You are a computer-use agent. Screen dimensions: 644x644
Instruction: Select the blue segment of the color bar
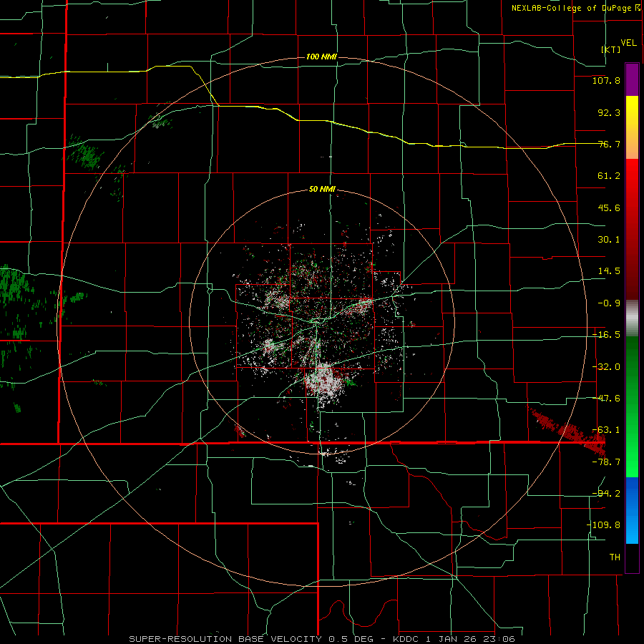coord(632,510)
